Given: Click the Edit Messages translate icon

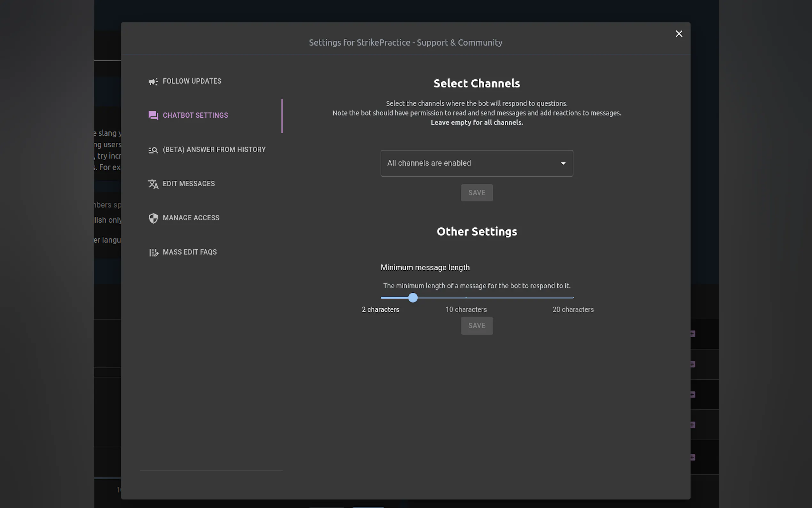Looking at the screenshot, I should tap(153, 184).
